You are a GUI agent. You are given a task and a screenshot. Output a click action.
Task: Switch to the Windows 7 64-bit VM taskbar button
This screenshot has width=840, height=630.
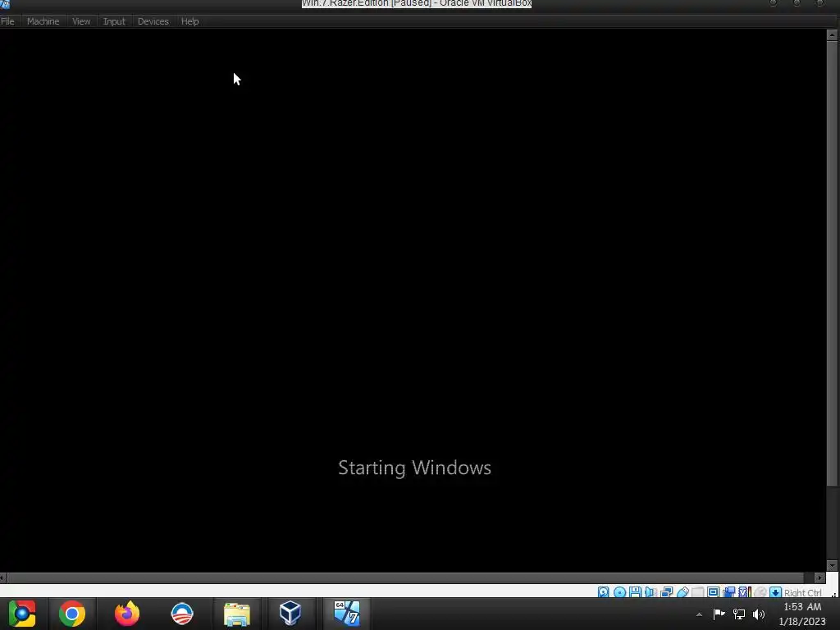tap(346, 614)
